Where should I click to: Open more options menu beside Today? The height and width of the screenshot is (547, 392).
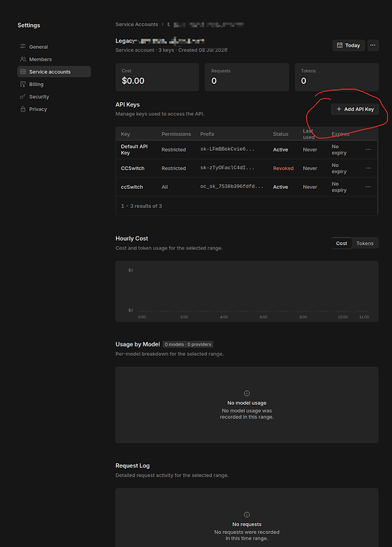tap(373, 45)
